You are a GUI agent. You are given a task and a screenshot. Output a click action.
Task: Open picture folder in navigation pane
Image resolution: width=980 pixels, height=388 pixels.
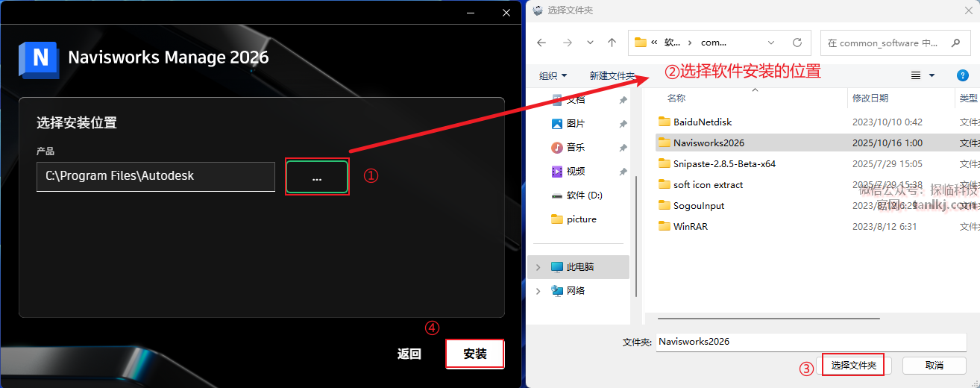click(582, 219)
